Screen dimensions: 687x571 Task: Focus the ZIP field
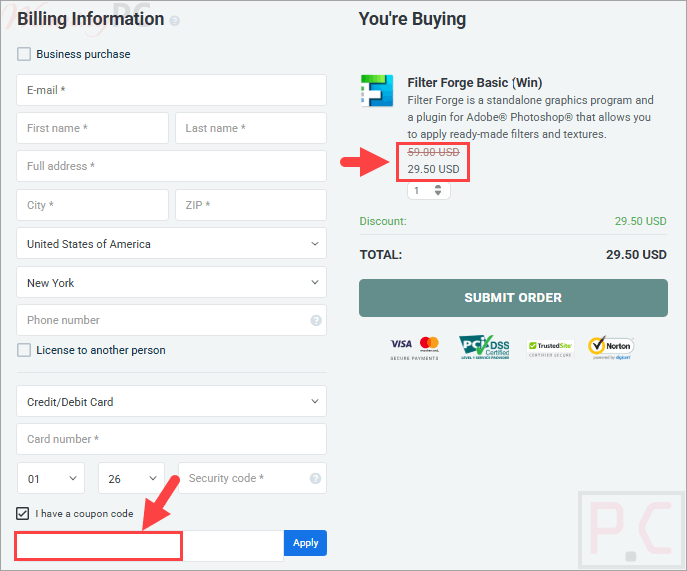point(251,205)
